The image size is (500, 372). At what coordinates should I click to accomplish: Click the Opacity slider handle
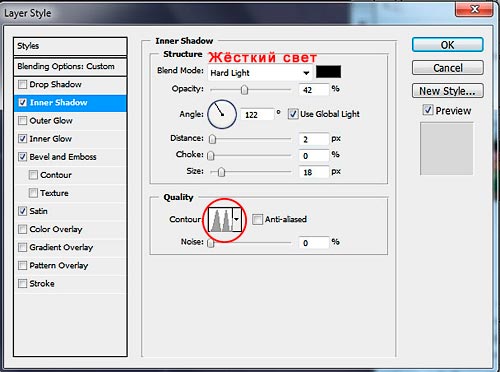coord(245,90)
